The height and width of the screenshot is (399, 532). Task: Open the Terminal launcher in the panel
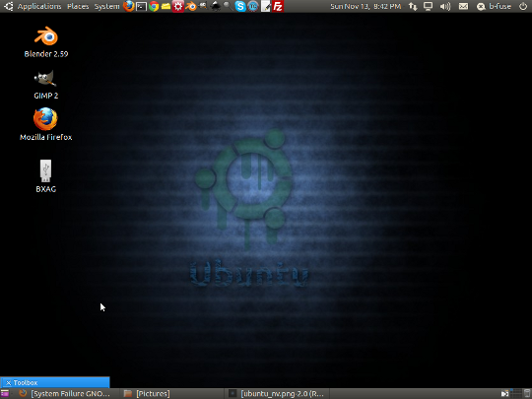(141, 6)
